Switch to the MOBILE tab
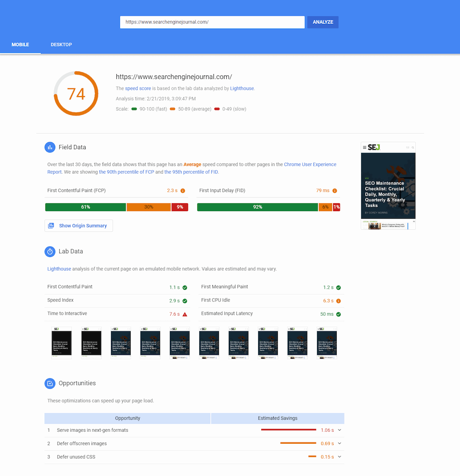Image resolution: width=460 pixels, height=476 pixels. (20, 45)
